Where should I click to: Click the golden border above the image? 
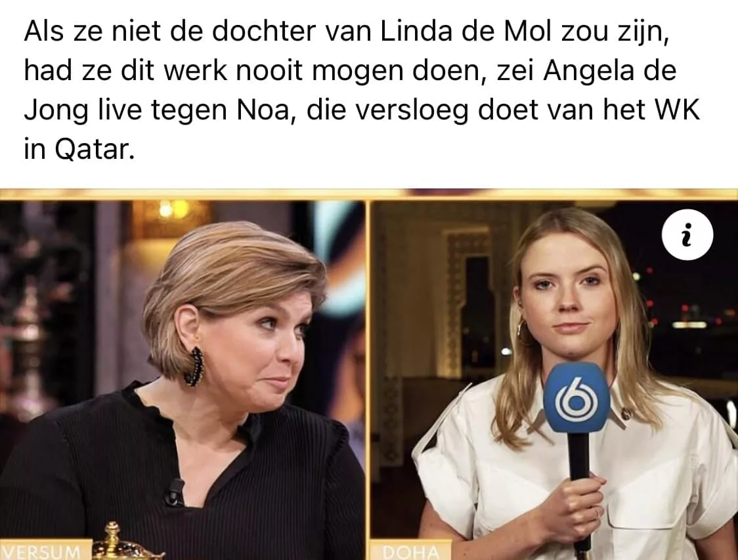tap(369, 194)
